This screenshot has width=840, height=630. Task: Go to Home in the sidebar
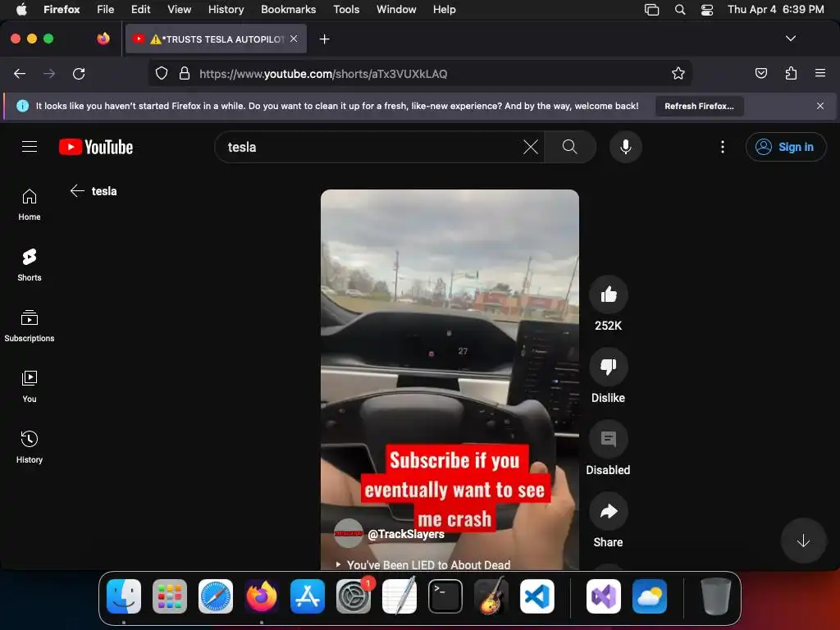click(x=30, y=204)
